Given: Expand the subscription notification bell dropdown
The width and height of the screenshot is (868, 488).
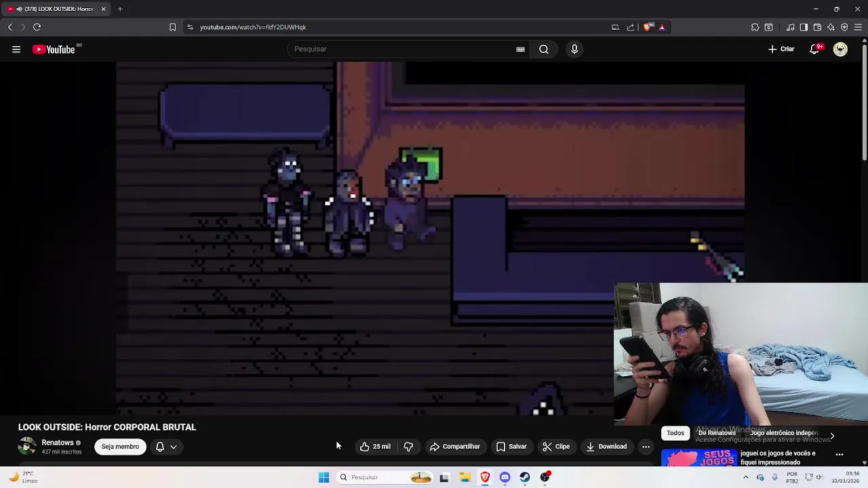Looking at the screenshot, I should pos(166,447).
